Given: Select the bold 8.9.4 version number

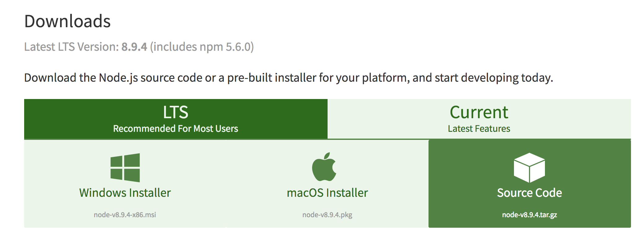Looking at the screenshot, I should (x=134, y=47).
